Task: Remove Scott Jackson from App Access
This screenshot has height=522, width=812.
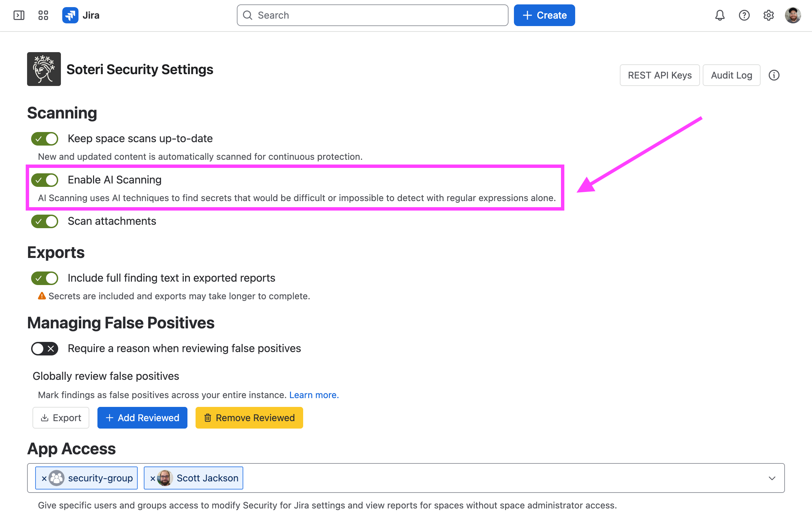Action: 153,478
